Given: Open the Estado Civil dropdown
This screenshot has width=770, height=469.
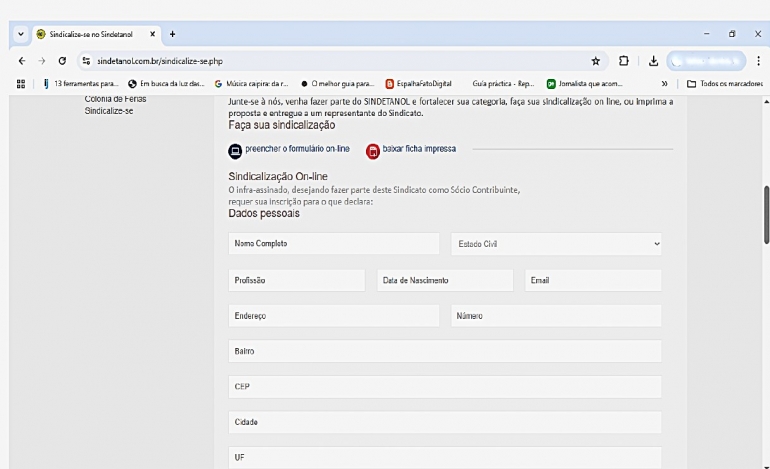Looking at the screenshot, I should [x=556, y=244].
